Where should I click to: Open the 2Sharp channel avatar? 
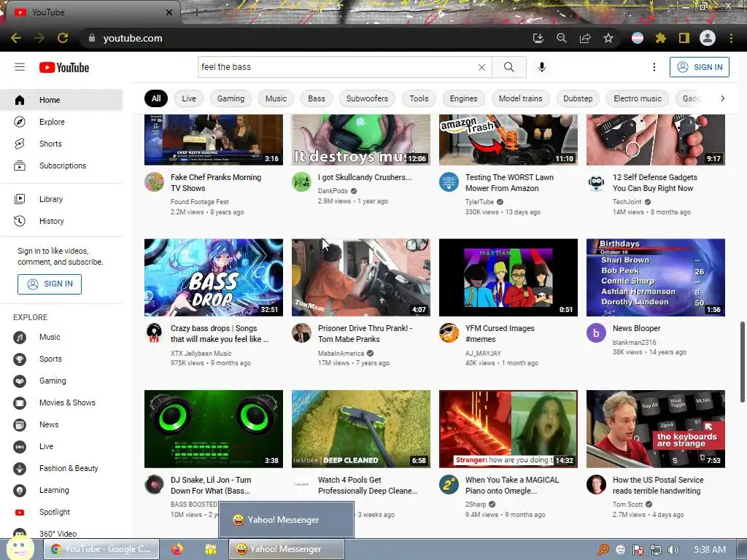(x=449, y=485)
